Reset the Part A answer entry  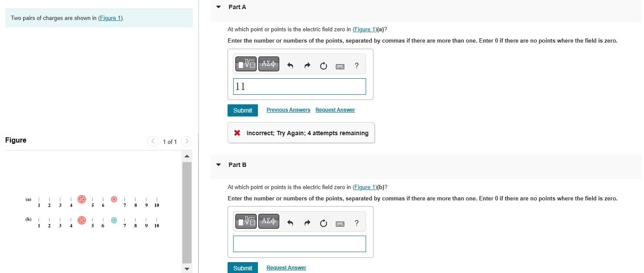pos(323,66)
